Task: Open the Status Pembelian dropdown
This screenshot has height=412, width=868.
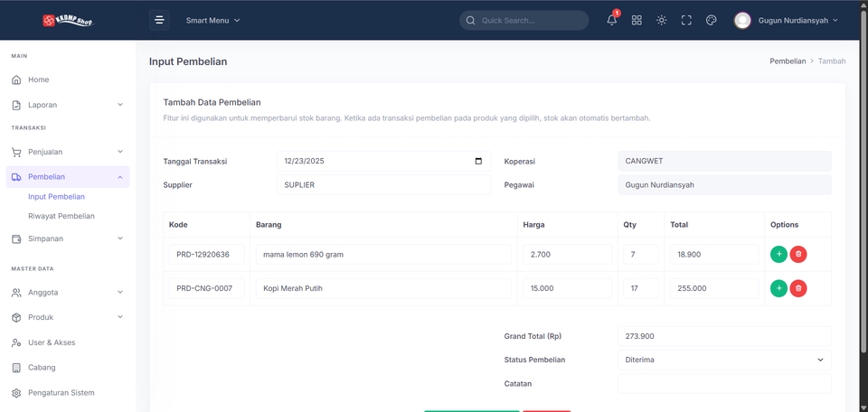Action: [x=724, y=360]
